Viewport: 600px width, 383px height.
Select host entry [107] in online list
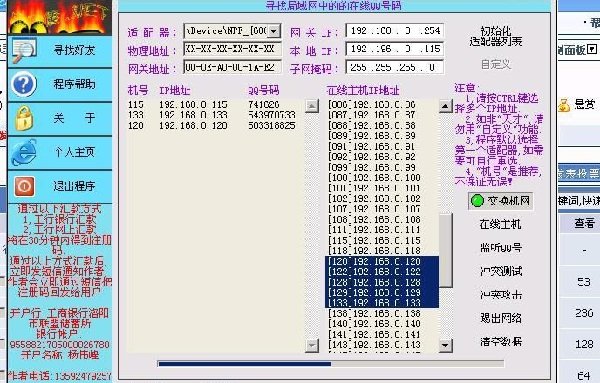382,209
